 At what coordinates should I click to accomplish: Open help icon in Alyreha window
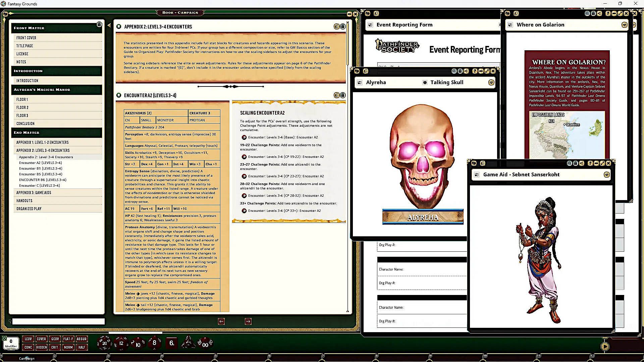pyautogui.click(x=475, y=71)
